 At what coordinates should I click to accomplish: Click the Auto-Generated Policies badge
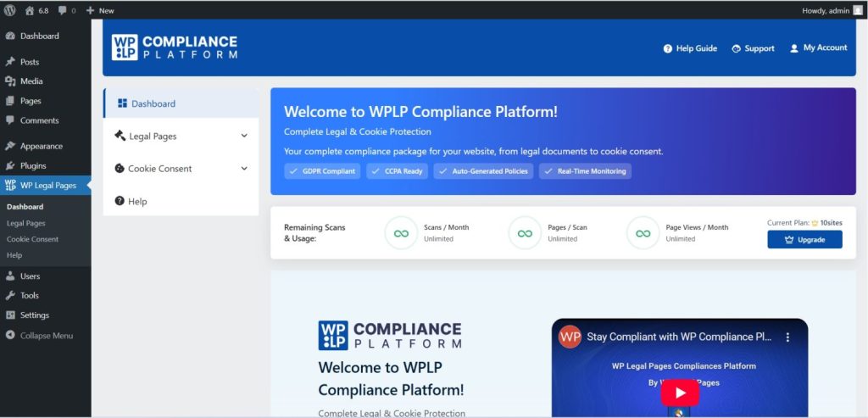tap(484, 171)
